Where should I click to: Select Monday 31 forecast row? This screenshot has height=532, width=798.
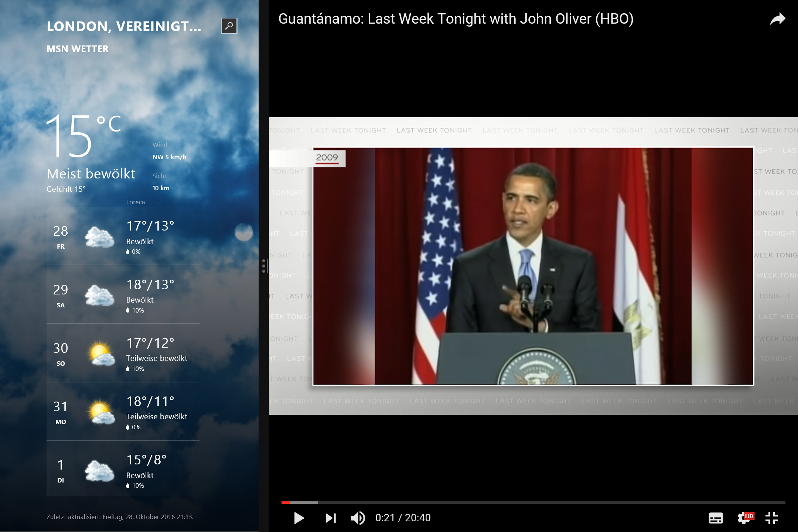[x=123, y=412]
